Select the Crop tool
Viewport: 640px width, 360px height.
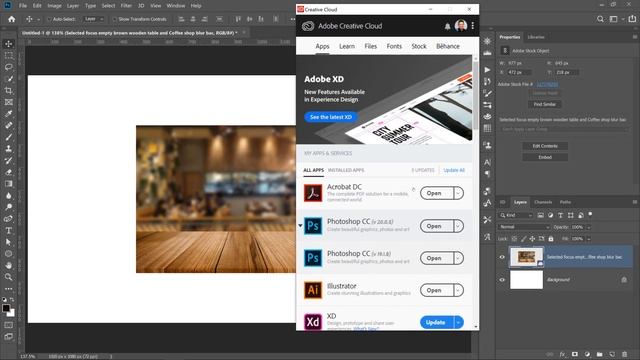(x=9, y=90)
